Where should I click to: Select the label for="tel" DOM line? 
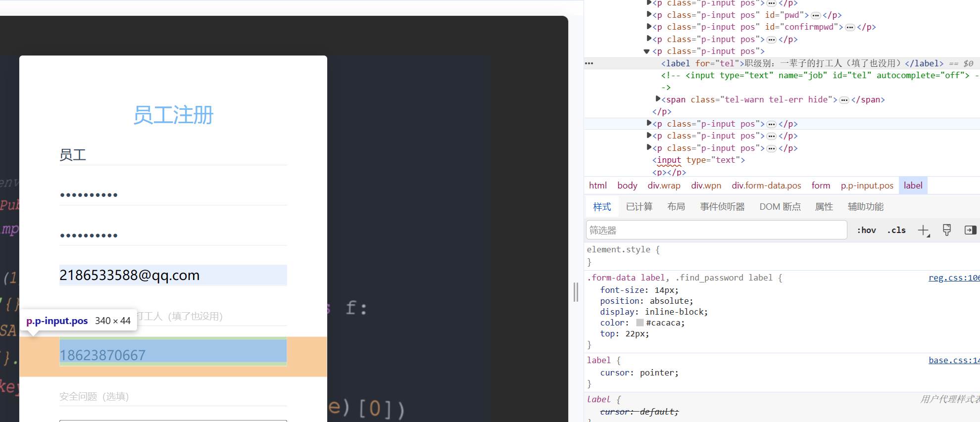(x=802, y=63)
